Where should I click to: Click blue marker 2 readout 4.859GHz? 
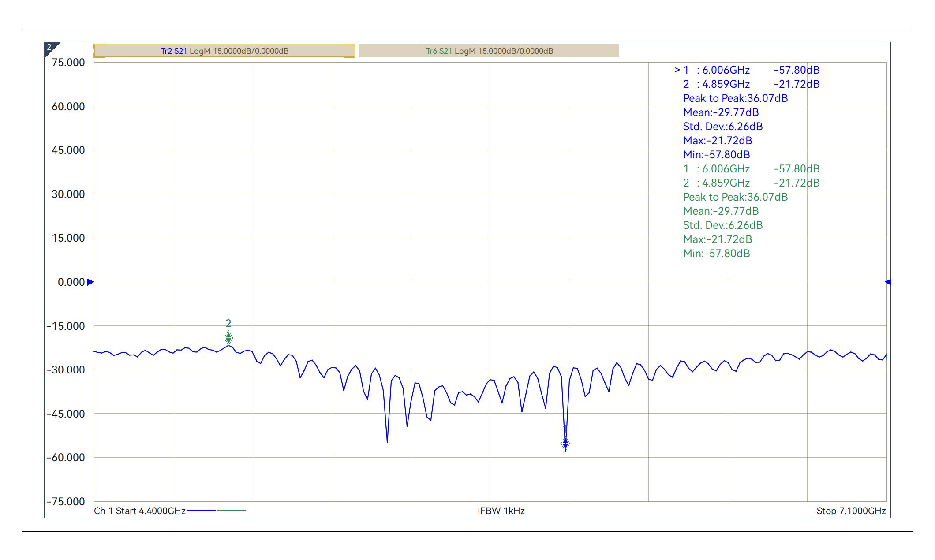tap(751, 84)
